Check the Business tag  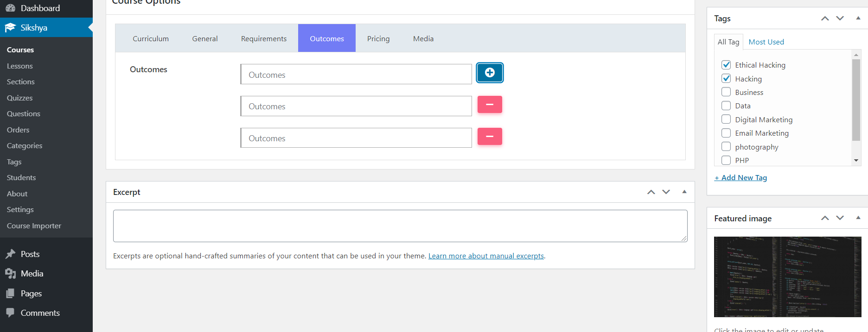(726, 92)
